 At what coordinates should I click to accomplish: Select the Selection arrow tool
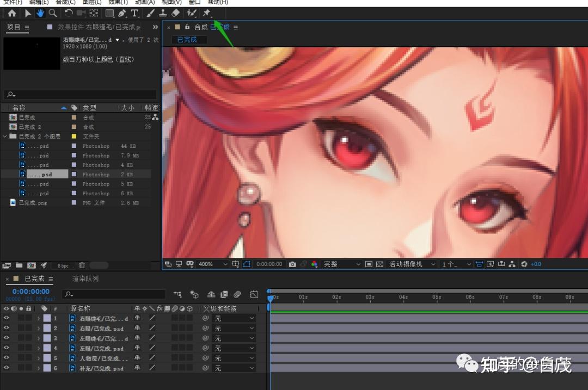pyautogui.click(x=28, y=14)
